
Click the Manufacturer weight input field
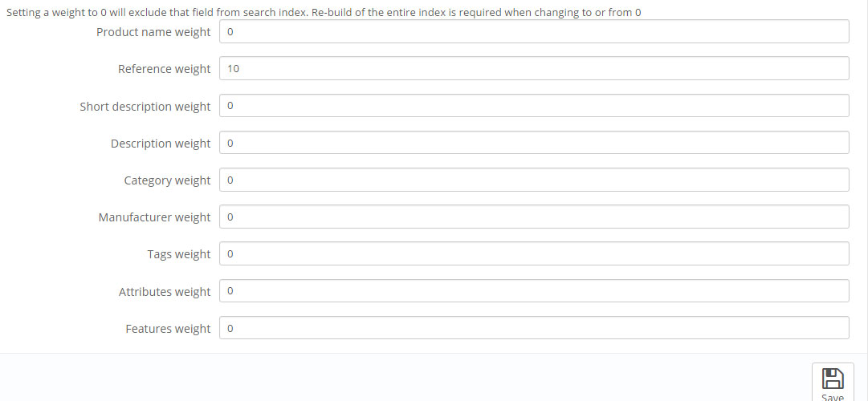pos(533,217)
